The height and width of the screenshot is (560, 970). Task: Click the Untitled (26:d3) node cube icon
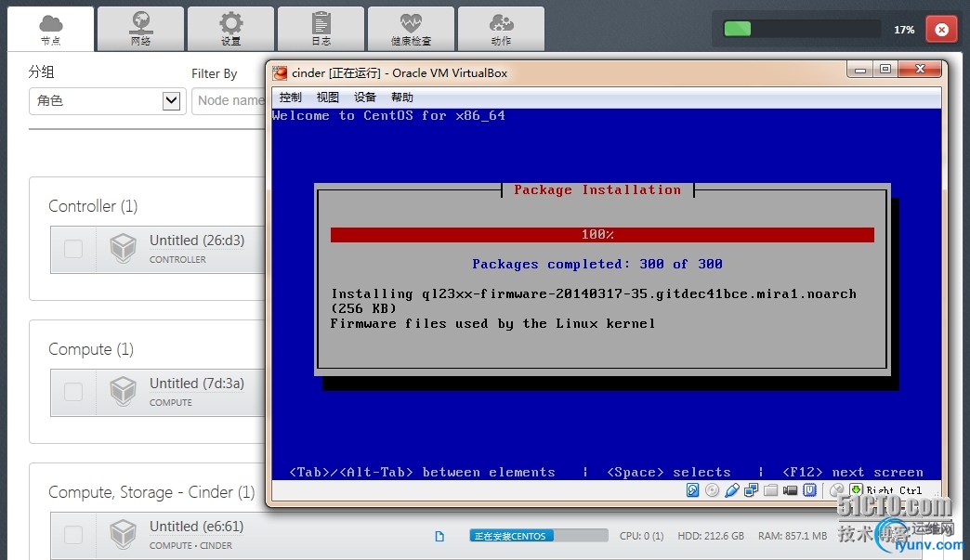[x=123, y=249]
